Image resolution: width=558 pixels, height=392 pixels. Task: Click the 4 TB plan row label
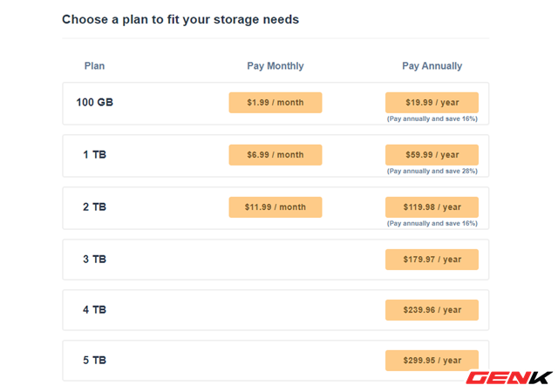pyautogui.click(x=94, y=310)
